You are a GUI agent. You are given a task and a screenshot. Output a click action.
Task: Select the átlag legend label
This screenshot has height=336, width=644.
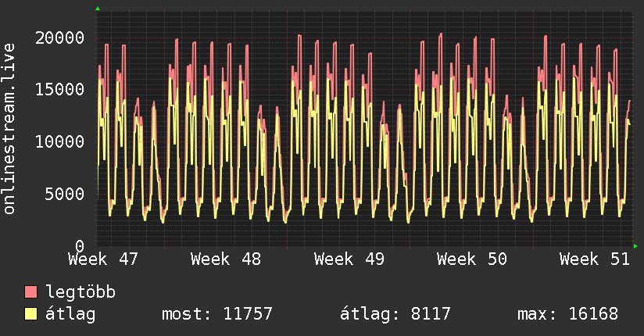71,314
